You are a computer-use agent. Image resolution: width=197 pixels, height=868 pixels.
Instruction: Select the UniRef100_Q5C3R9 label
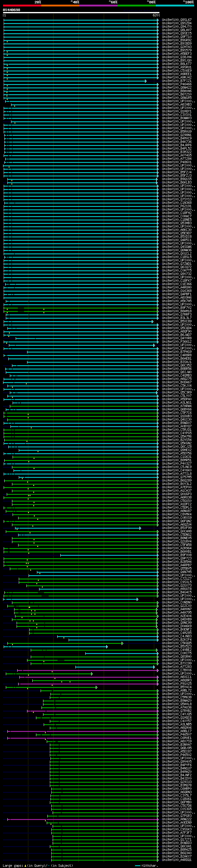point(177,392)
